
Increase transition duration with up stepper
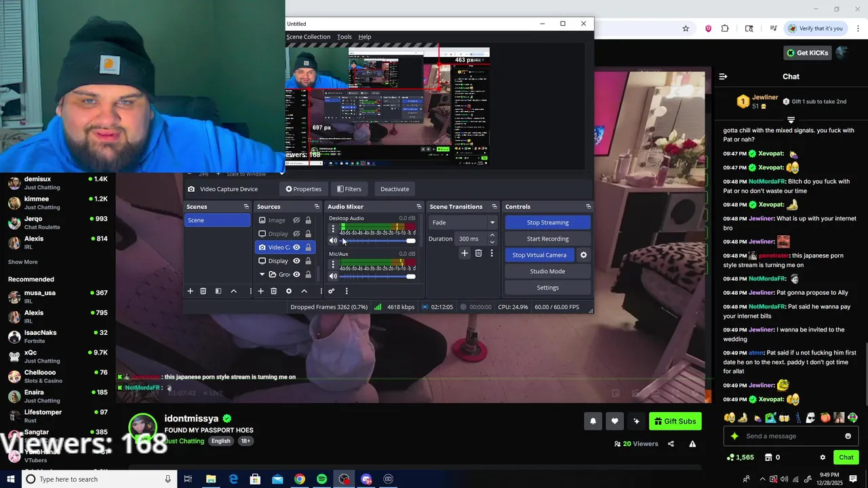pos(492,235)
